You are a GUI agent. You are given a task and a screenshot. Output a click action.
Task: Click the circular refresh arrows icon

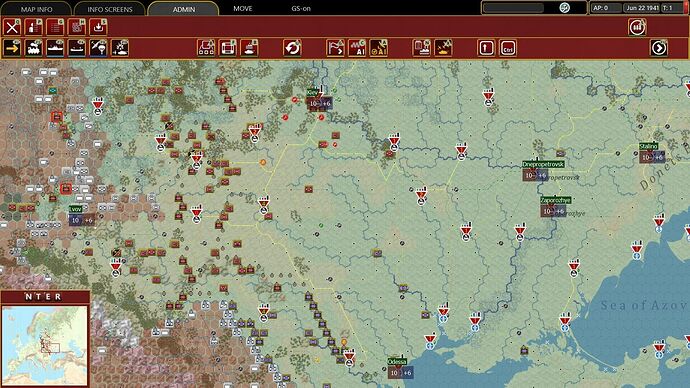292,48
